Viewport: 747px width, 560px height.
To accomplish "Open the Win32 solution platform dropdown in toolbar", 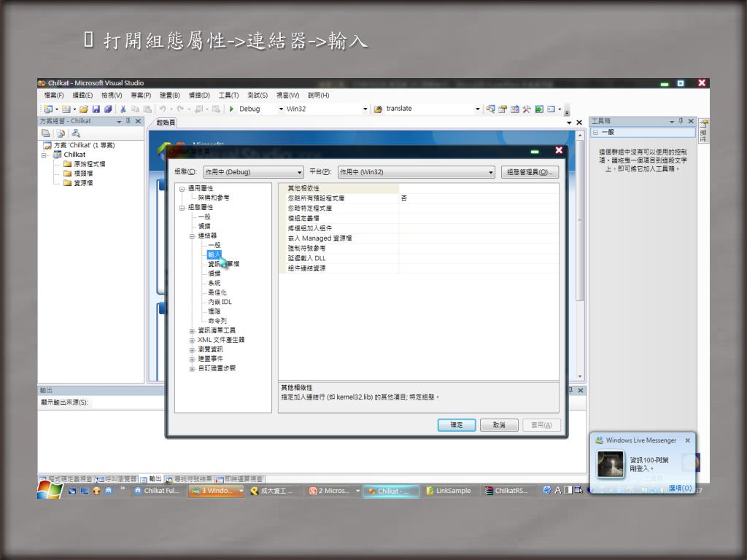I will point(365,109).
